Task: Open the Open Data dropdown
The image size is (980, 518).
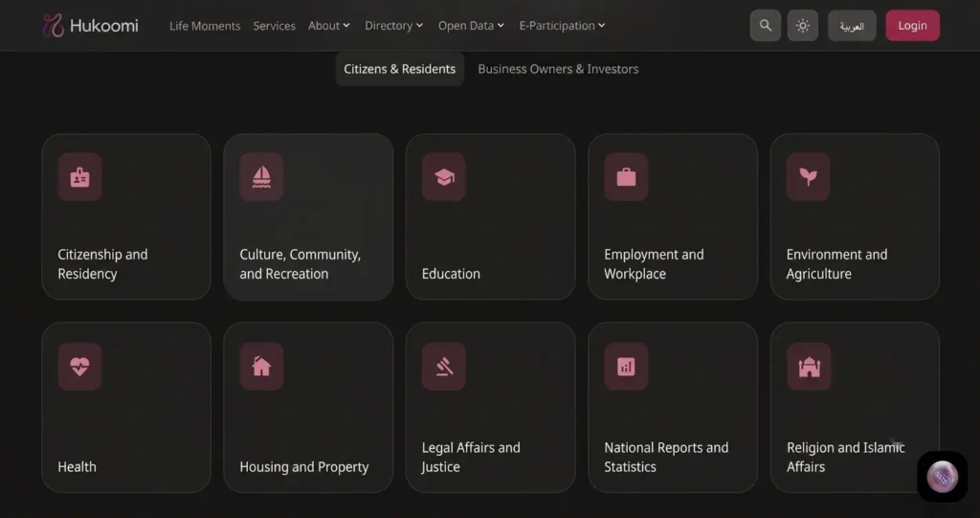Action: click(471, 26)
